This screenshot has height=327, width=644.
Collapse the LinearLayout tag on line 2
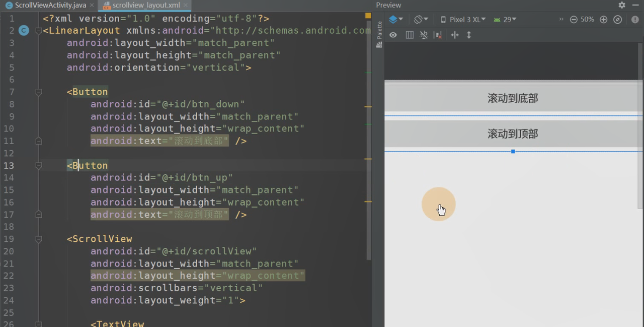39,31
